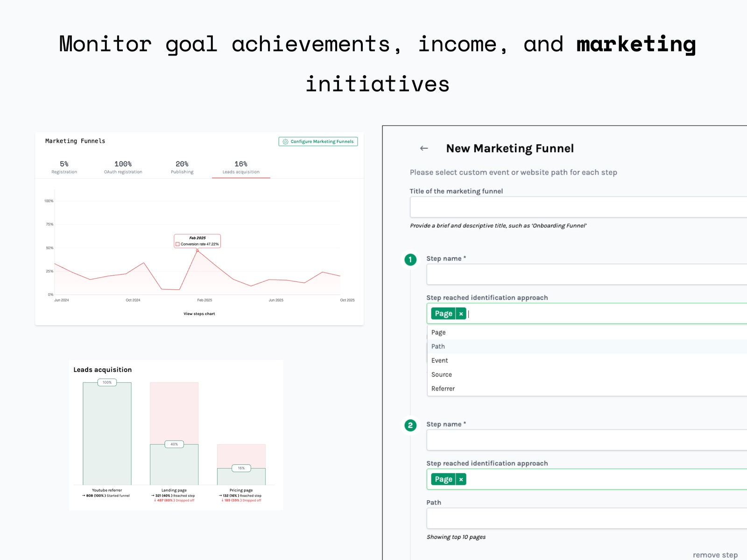The image size is (747, 560).
Task: Click the green step 2 number badge
Action: [x=410, y=425]
